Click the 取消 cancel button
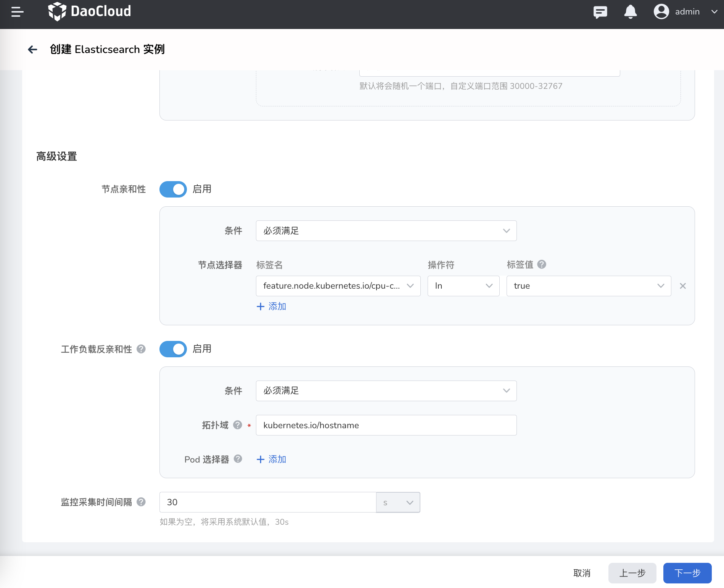 [582, 573]
